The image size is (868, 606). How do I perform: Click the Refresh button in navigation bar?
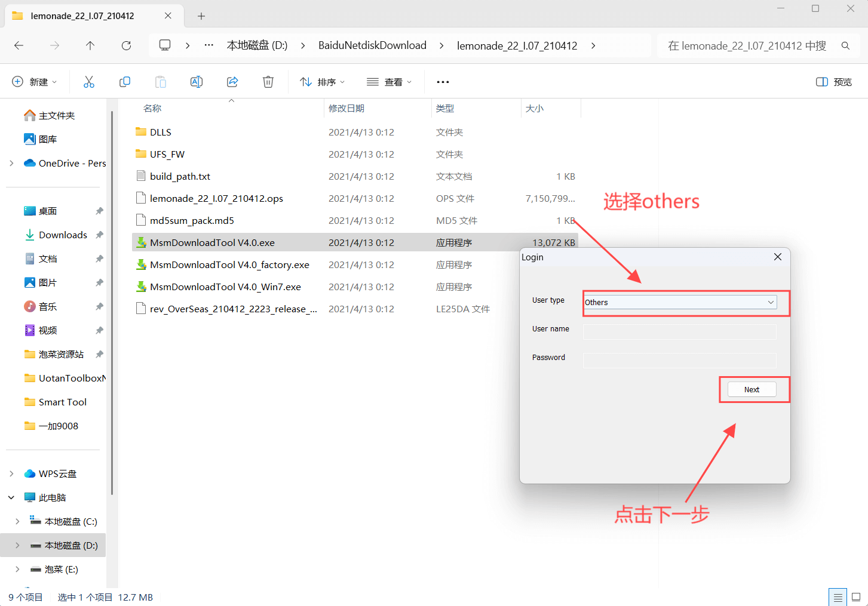tap(126, 45)
